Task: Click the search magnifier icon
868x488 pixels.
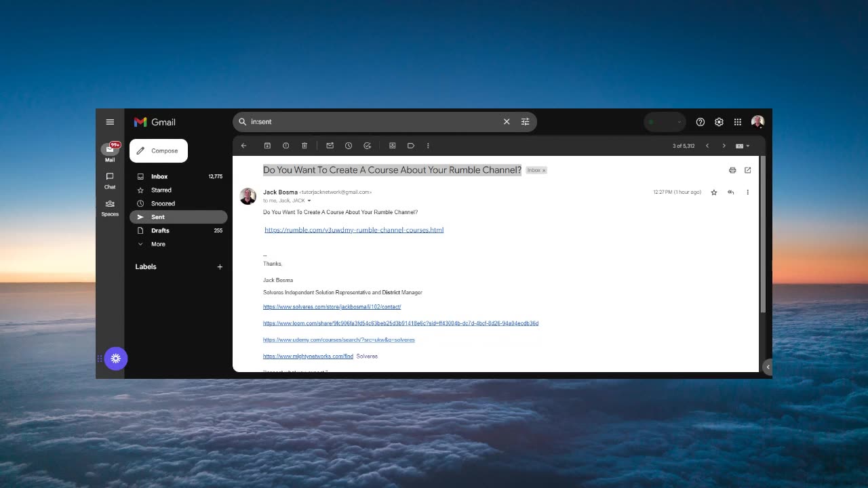Action: click(243, 122)
